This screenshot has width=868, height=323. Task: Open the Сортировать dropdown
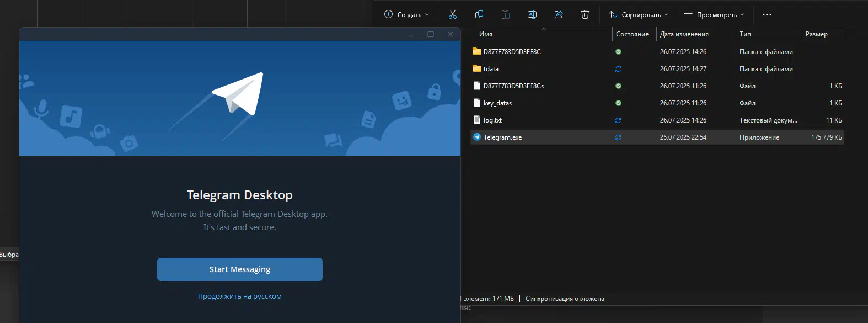pyautogui.click(x=639, y=15)
